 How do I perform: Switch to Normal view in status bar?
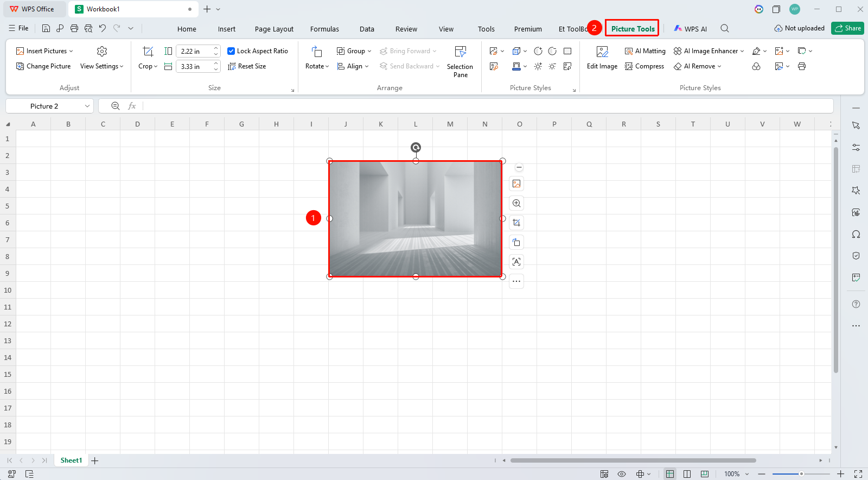pos(670,474)
